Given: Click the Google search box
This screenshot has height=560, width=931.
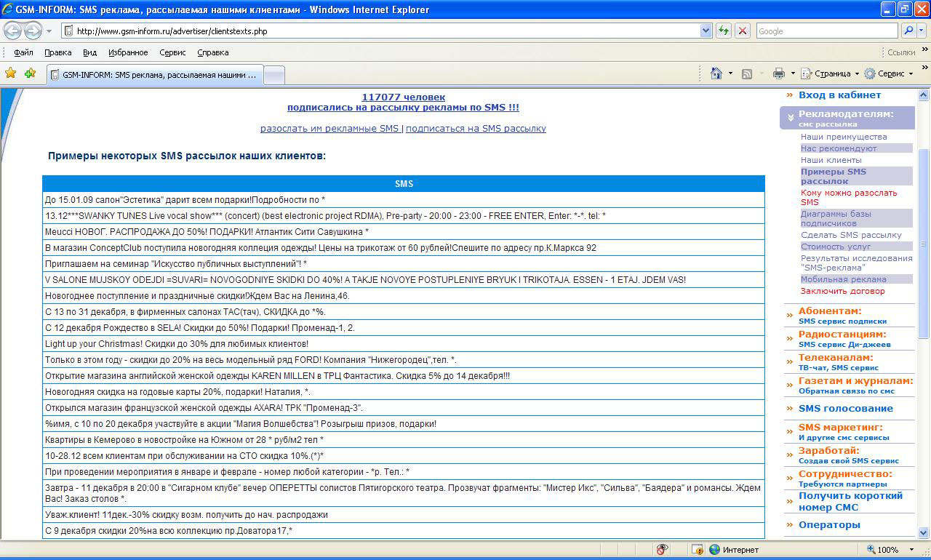Looking at the screenshot, I should (827, 31).
